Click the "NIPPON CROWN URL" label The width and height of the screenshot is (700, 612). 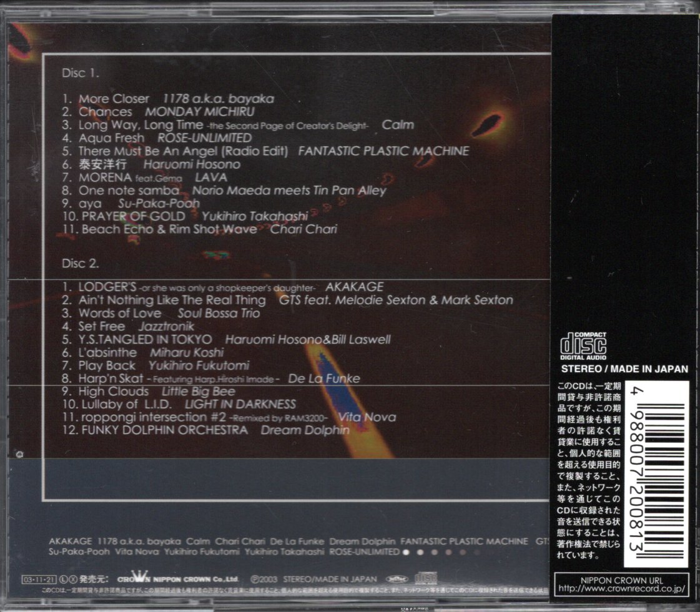click(x=621, y=580)
